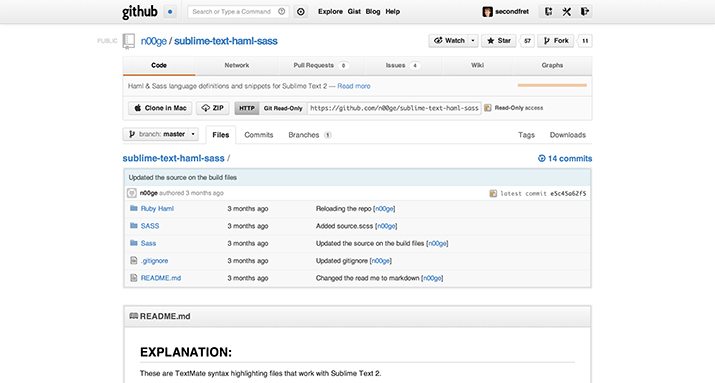The image size is (715, 383).
Task: Select the Git Read-Only protocol
Action: click(x=283, y=108)
